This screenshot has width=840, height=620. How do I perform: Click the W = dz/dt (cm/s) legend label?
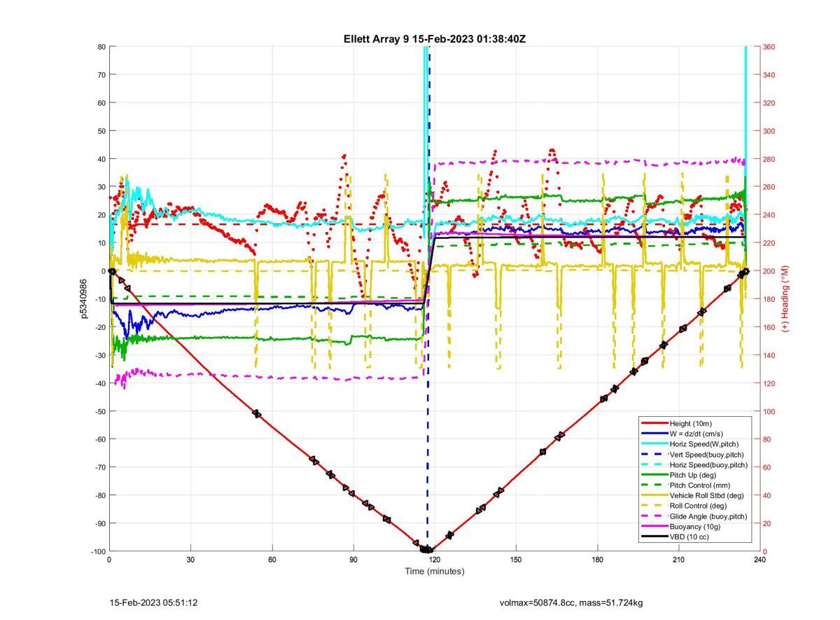click(697, 434)
